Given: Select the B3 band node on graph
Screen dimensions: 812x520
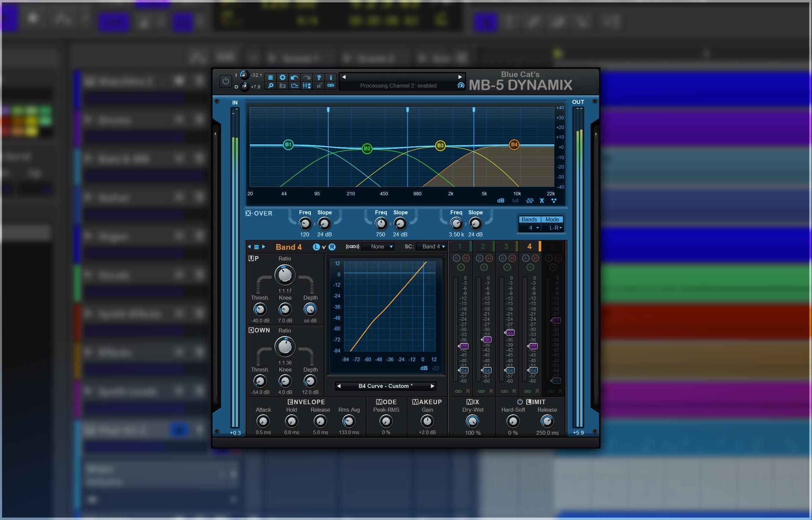Looking at the screenshot, I should [440, 145].
